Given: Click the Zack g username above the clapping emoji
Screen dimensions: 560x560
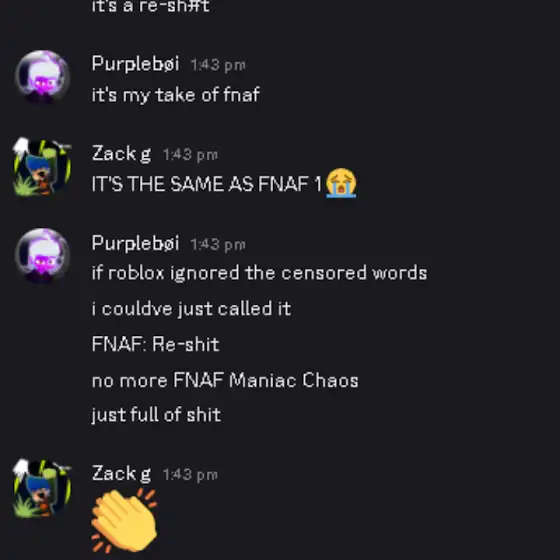Looking at the screenshot, I should coord(121,474).
